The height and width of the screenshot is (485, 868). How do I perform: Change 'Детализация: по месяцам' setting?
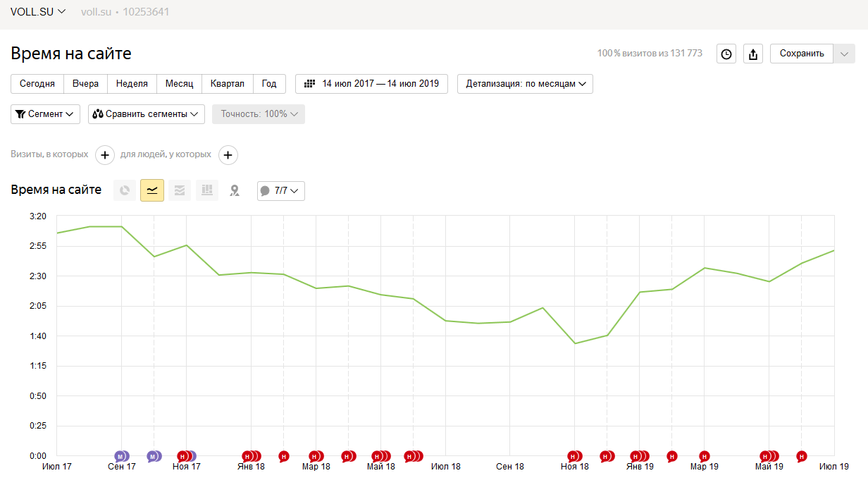[525, 84]
